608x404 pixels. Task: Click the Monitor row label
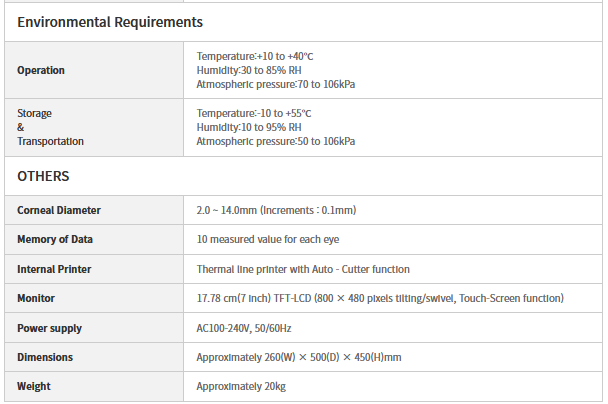click(36, 298)
